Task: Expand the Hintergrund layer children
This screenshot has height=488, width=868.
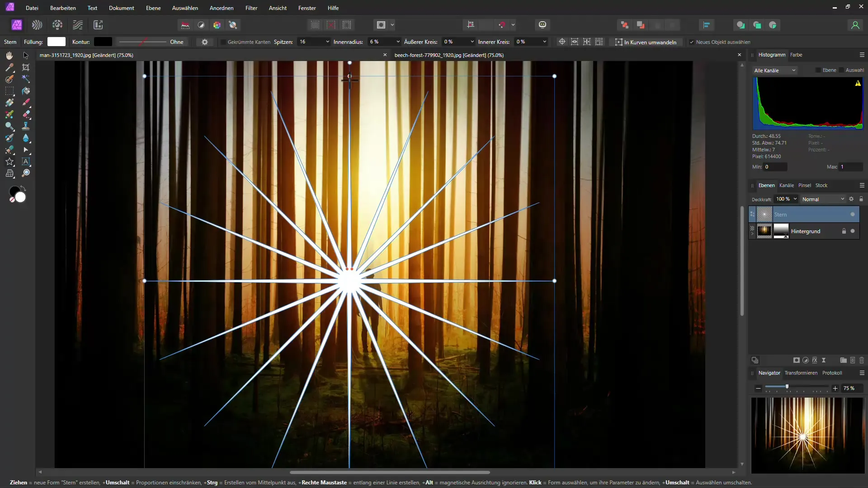Action: click(x=752, y=234)
